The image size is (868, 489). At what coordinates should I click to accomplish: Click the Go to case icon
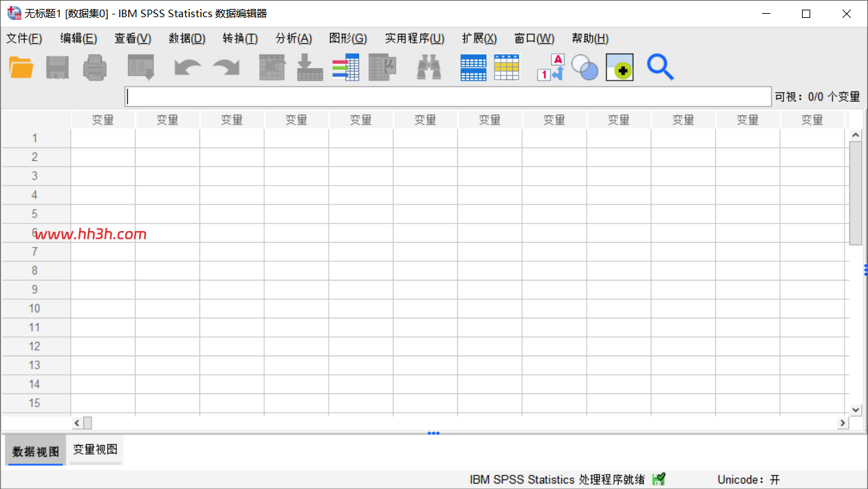click(272, 67)
